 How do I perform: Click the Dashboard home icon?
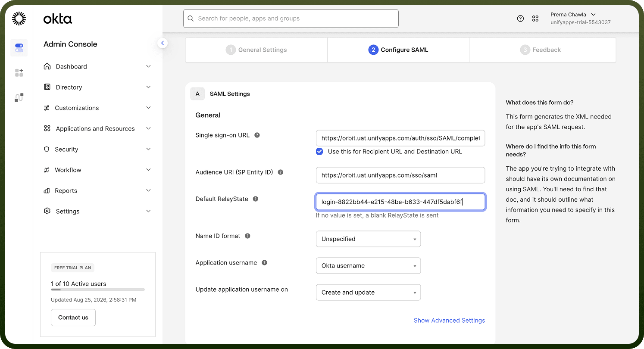(47, 66)
